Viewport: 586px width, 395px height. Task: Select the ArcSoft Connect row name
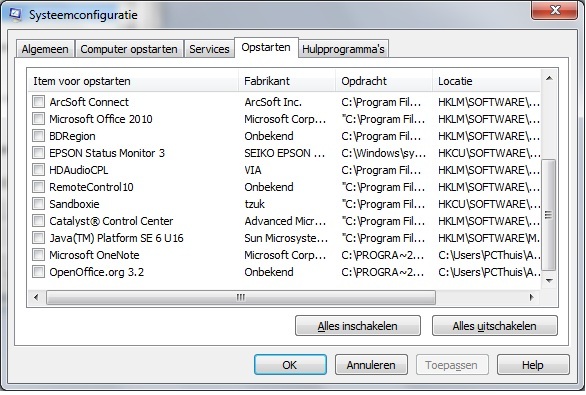tap(89, 102)
